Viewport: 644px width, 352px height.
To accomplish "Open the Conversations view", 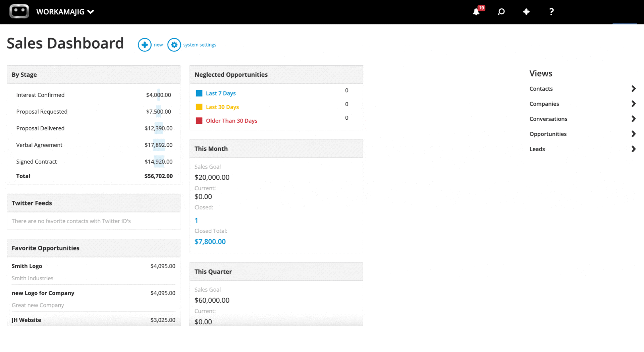I will tap(548, 119).
